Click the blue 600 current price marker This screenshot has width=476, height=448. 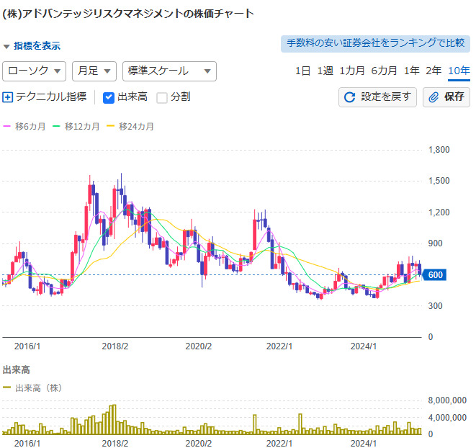[x=434, y=275]
